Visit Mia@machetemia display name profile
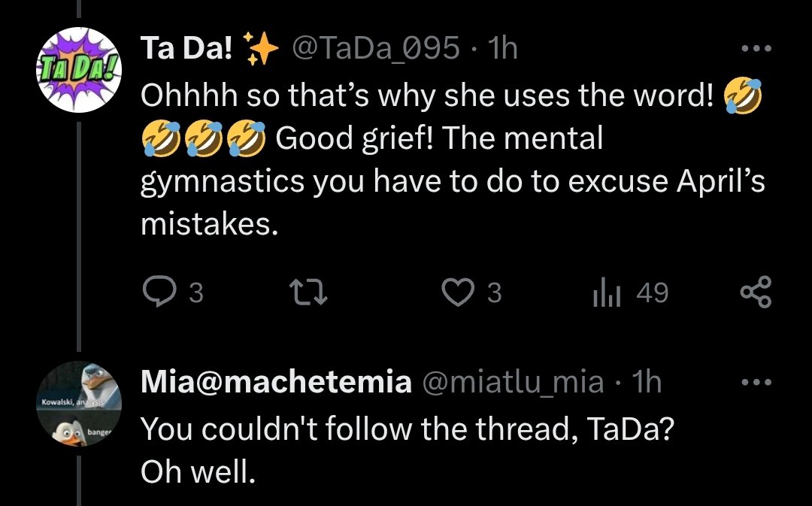 click(x=277, y=382)
